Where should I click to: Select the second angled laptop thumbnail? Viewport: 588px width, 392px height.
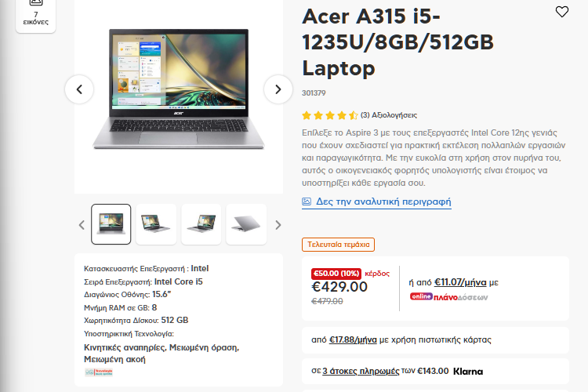(x=156, y=224)
